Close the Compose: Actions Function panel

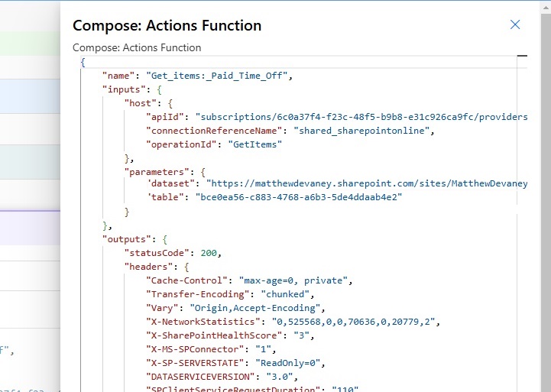(515, 24)
